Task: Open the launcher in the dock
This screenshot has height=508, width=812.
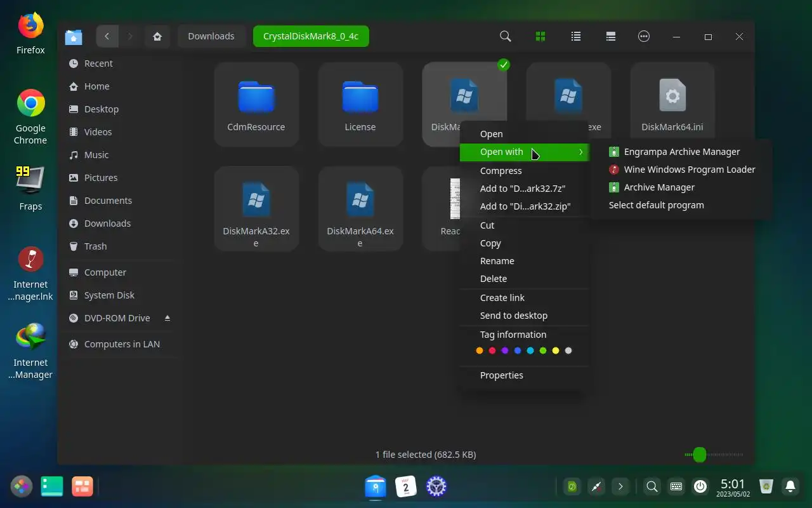Action: (x=21, y=486)
